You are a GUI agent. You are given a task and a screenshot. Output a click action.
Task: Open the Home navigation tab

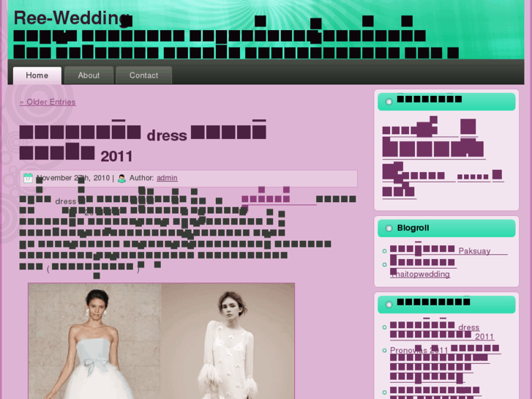click(37, 75)
